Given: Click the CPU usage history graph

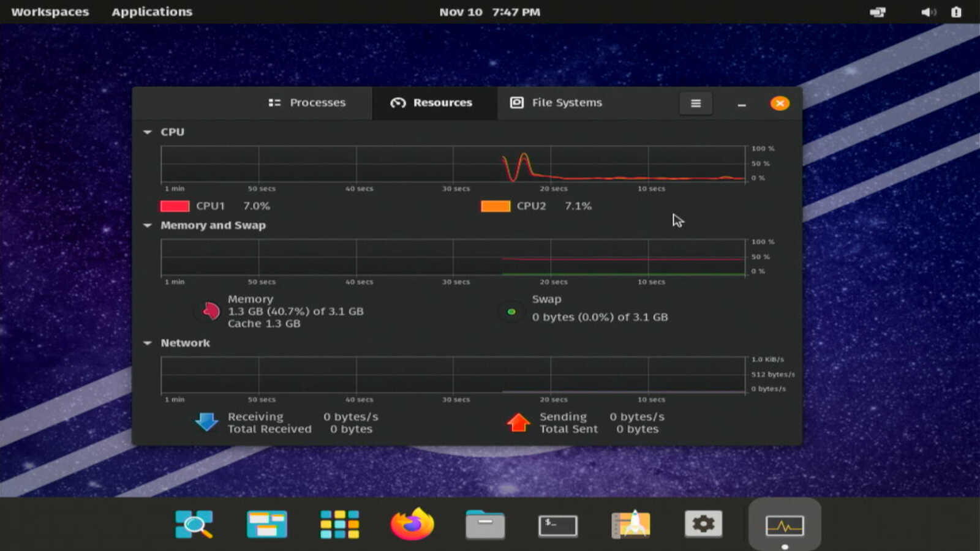Looking at the screenshot, I should coord(453,164).
